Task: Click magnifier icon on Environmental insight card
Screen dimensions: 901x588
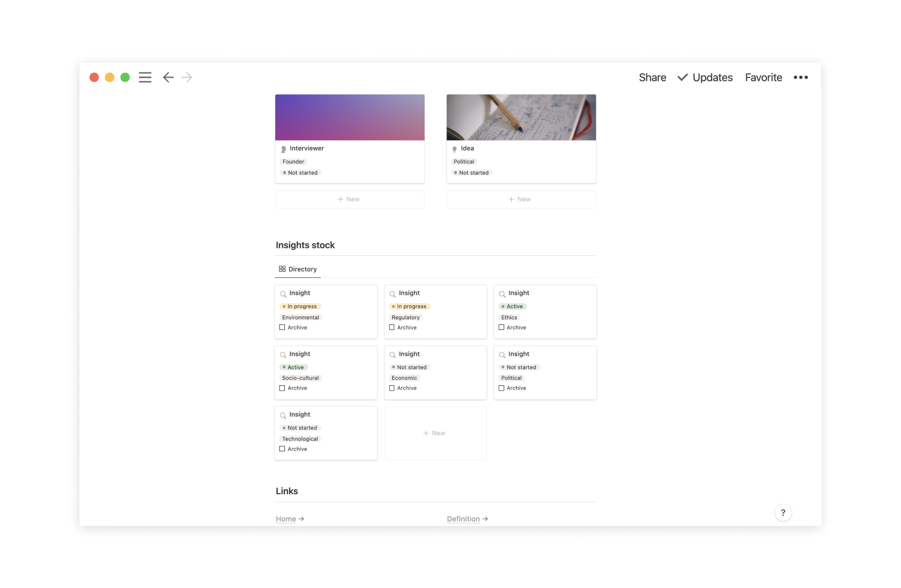Action: [x=283, y=294]
